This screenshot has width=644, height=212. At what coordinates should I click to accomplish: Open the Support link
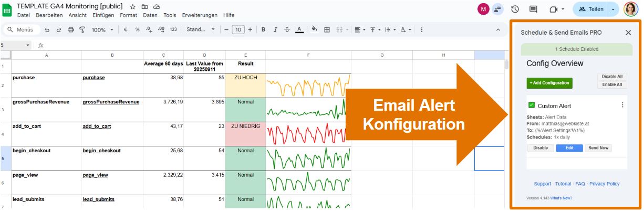click(x=543, y=184)
